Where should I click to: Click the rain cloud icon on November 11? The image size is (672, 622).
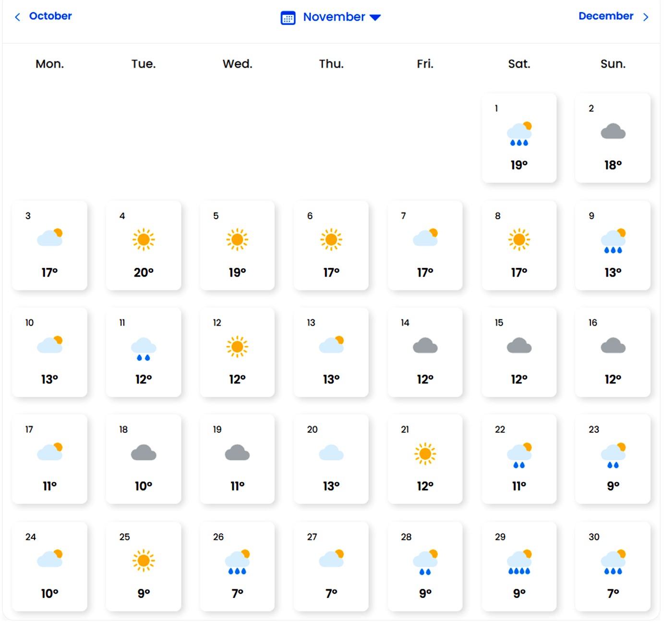coord(144,349)
